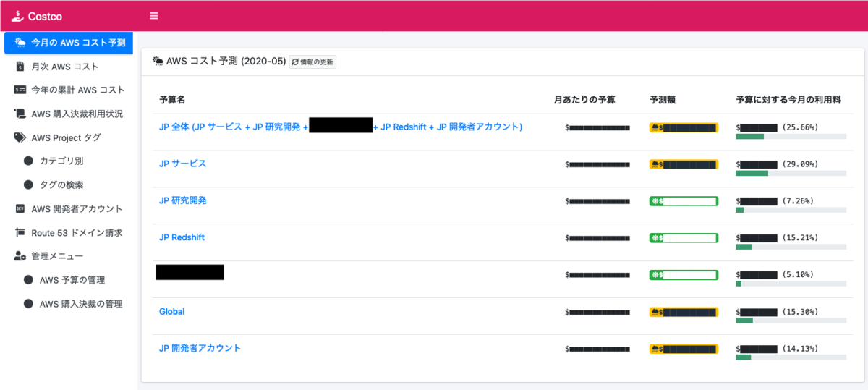Open the JP 研究開発 budget link
The image size is (868, 390).
[182, 200]
